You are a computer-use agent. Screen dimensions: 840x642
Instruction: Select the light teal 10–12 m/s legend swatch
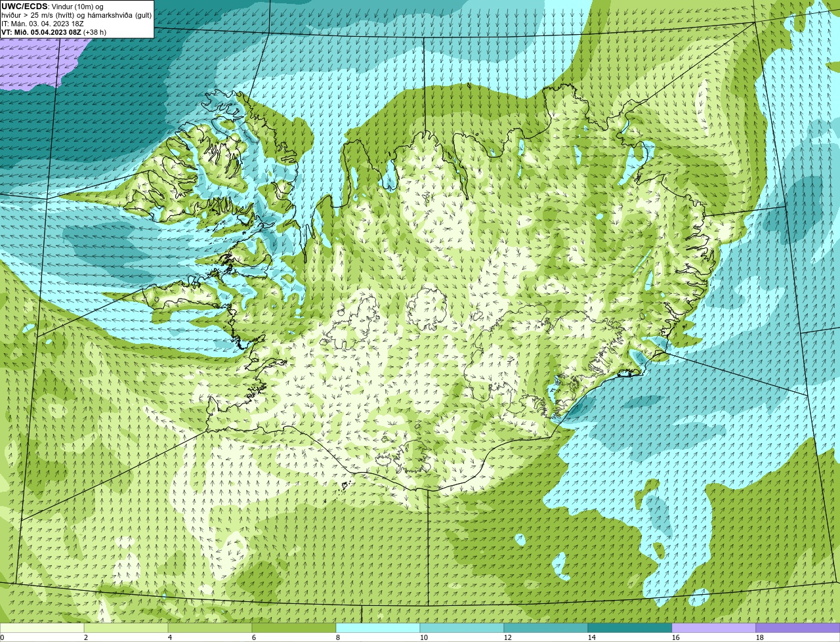(462, 628)
